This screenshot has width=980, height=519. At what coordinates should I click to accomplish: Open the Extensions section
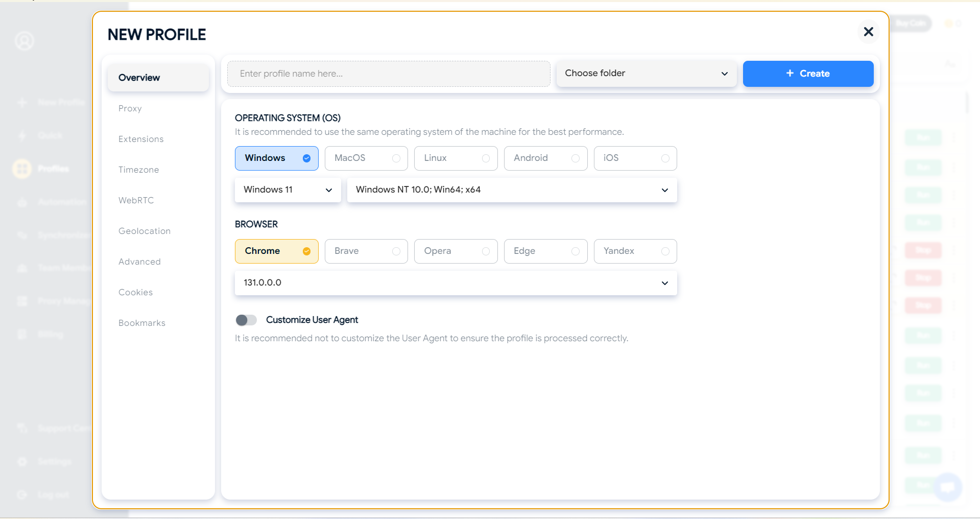click(x=141, y=139)
